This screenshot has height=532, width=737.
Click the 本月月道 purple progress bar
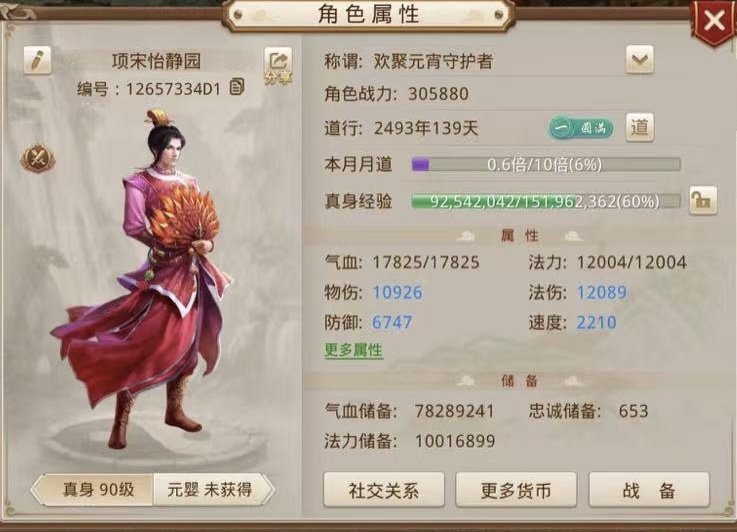click(x=546, y=164)
